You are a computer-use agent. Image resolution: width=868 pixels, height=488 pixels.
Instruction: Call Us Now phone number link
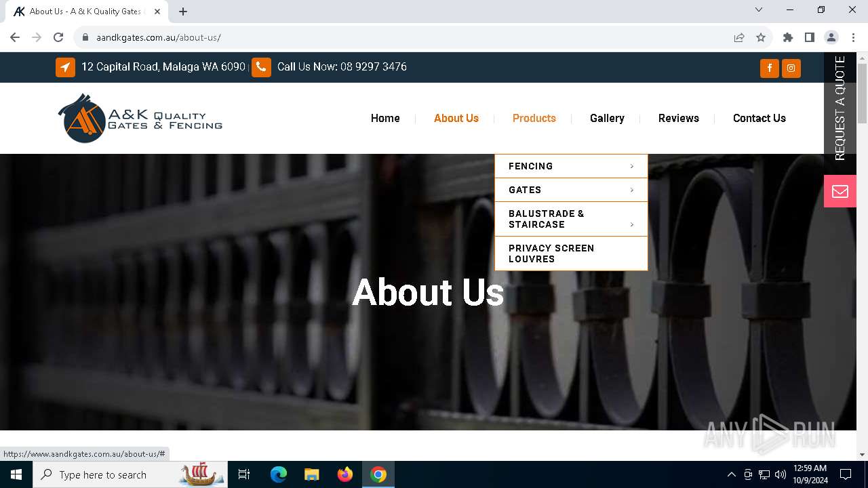(342, 67)
